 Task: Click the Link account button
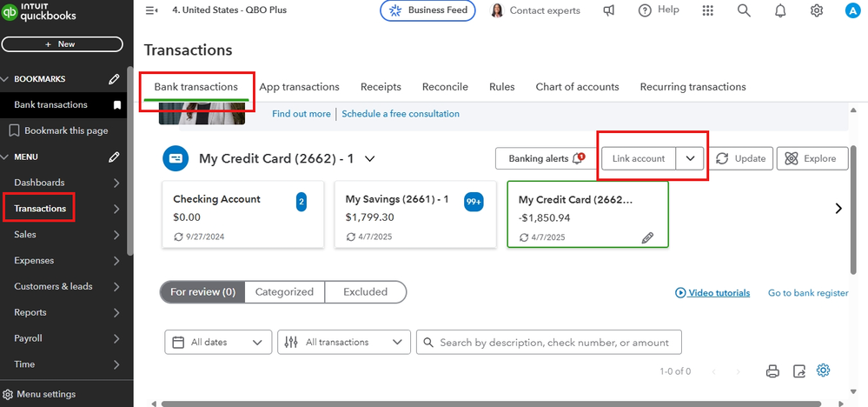click(x=639, y=158)
